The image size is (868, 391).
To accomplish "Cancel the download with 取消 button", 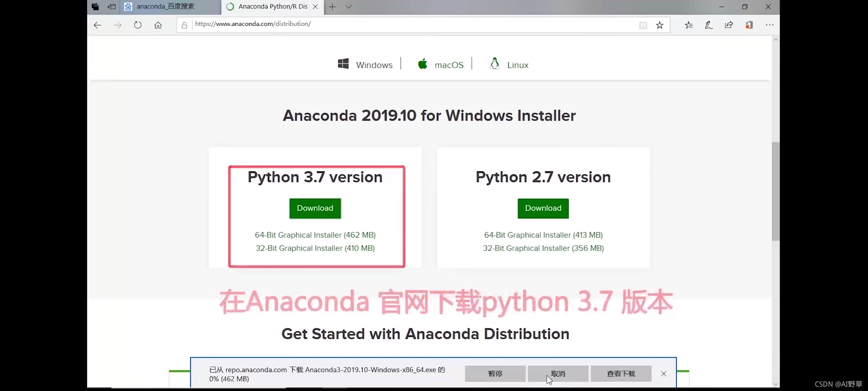I will click(558, 374).
